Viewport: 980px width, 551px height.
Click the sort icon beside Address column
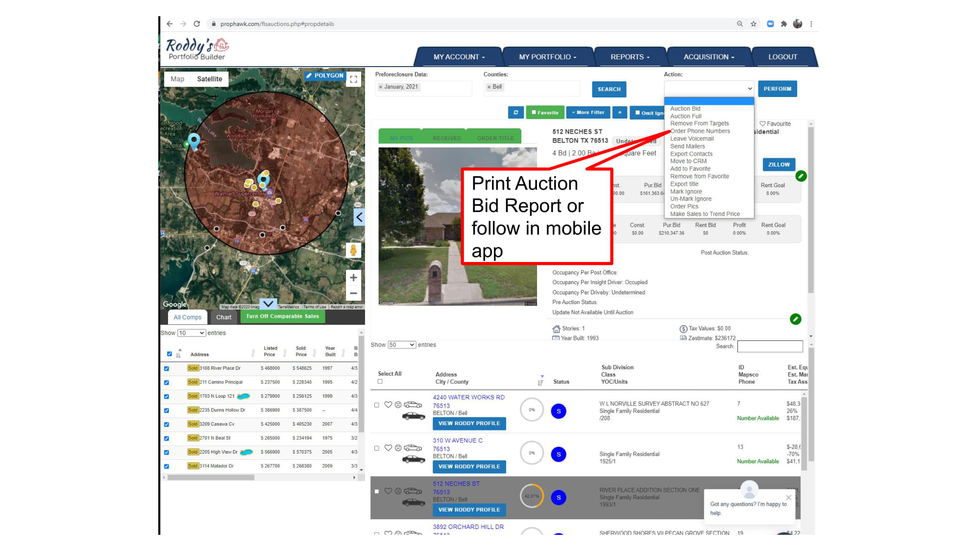tap(541, 381)
